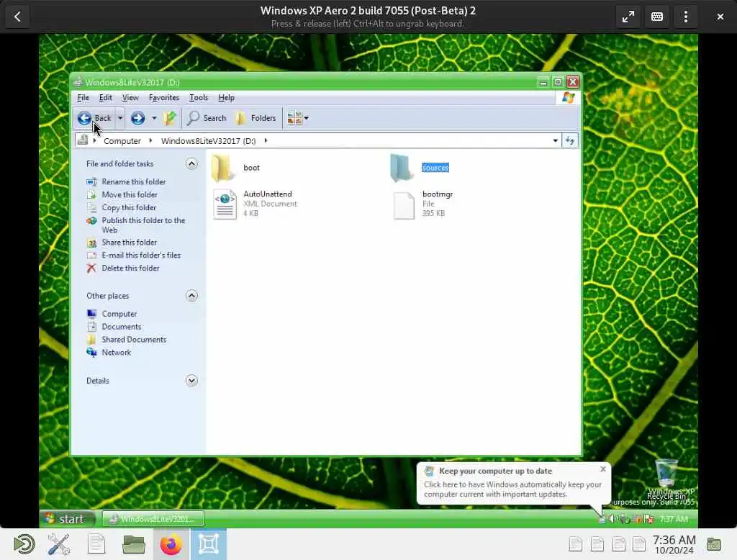Image resolution: width=737 pixels, height=560 pixels.
Task: Open the Search pane
Action: point(207,118)
